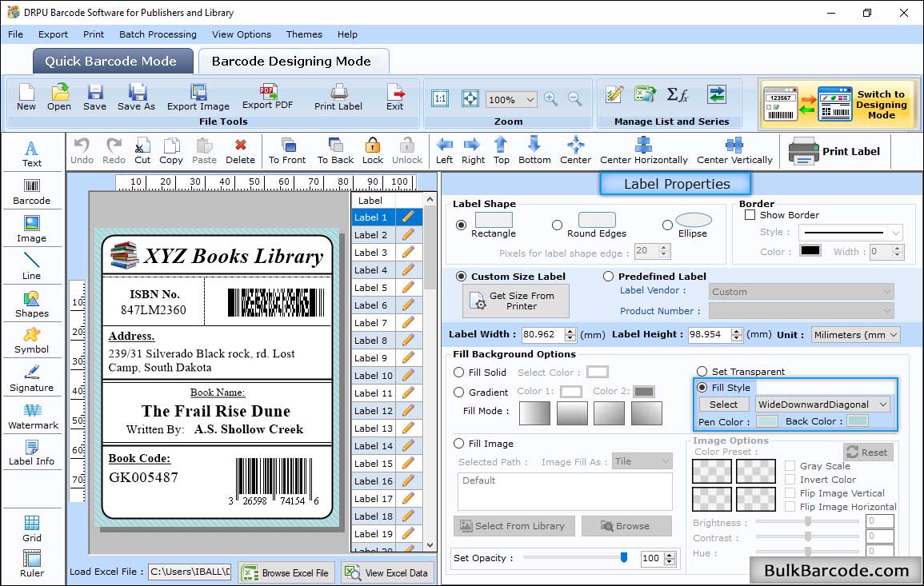
Task: Open WideDownwardDiagonal fill style dropdown
Action: click(x=882, y=404)
